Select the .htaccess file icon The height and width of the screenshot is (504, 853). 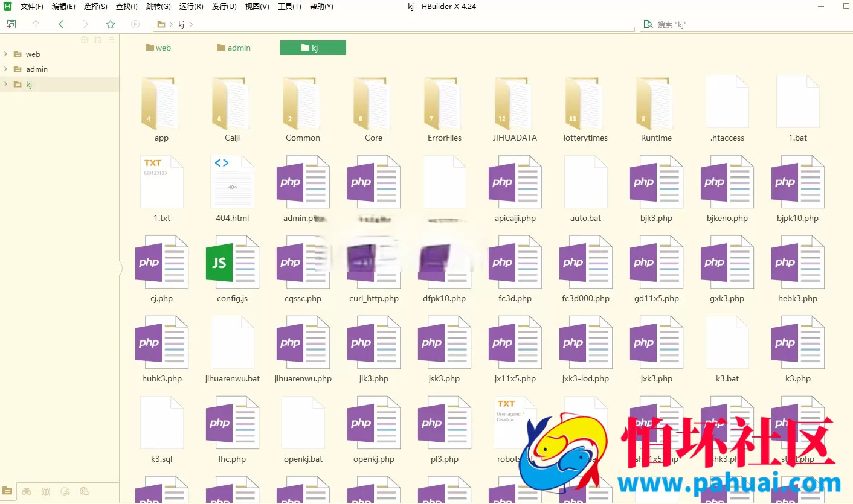pos(727,101)
